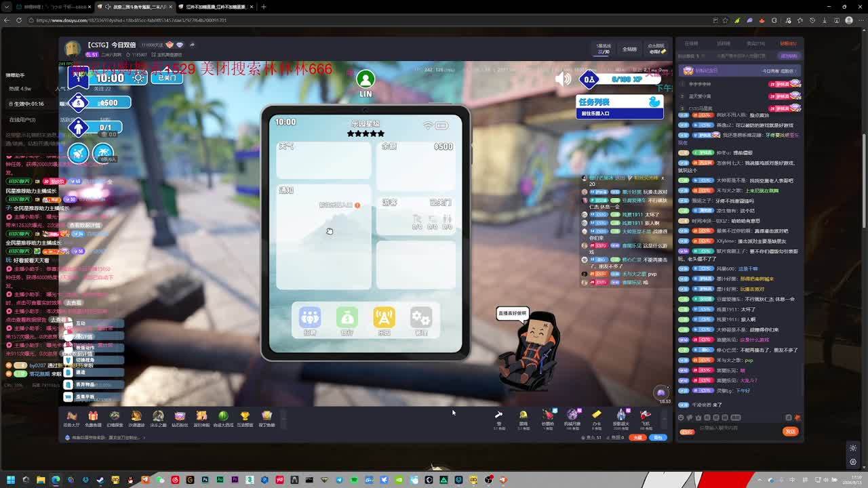Open Telegram from the taskbar
Screen dimensions: 868x488
coord(339,480)
